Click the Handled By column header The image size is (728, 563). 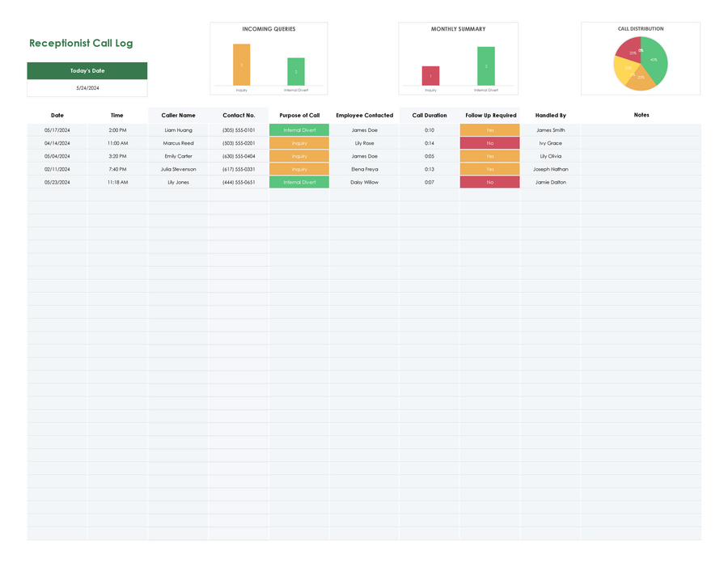pyautogui.click(x=551, y=115)
